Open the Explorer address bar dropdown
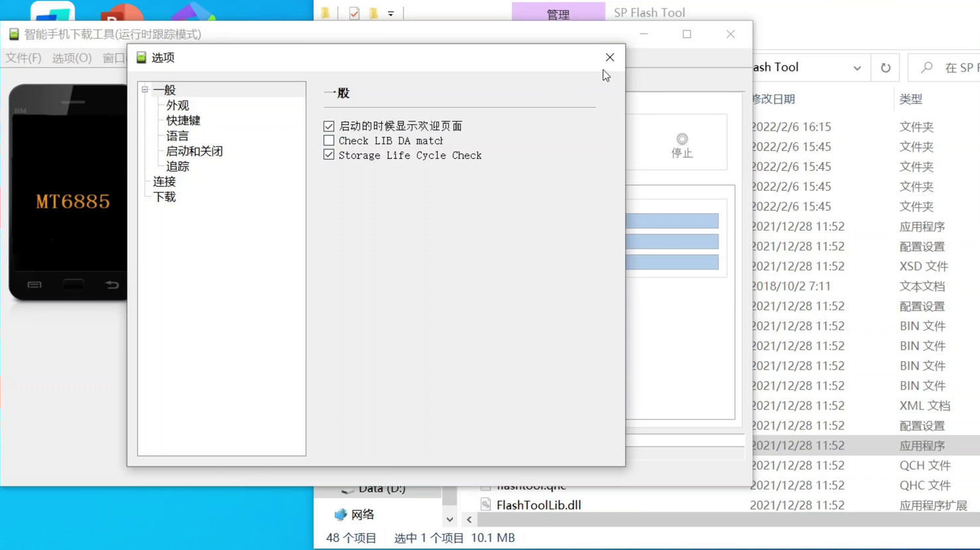 pyautogui.click(x=857, y=67)
